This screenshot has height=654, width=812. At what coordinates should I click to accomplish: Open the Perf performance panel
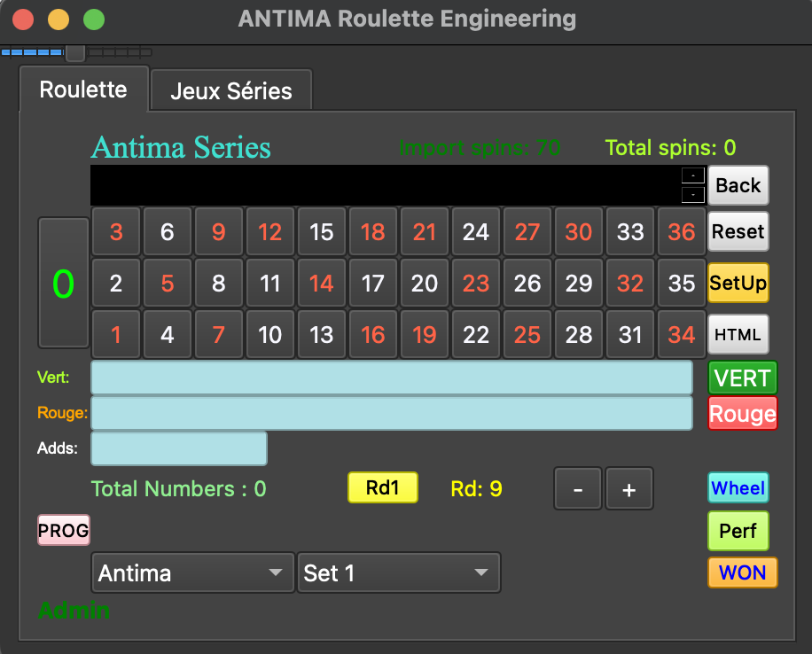click(x=738, y=530)
